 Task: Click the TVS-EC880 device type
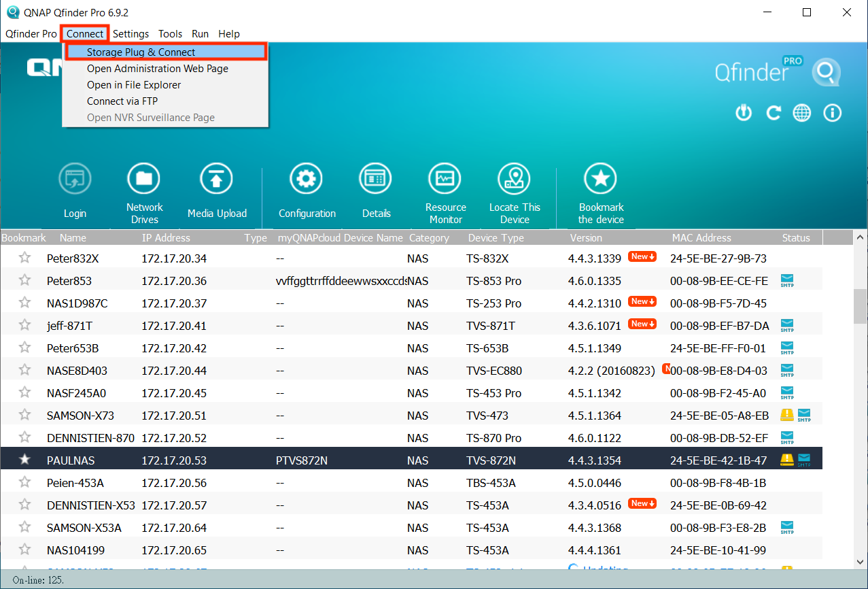[494, 371]
